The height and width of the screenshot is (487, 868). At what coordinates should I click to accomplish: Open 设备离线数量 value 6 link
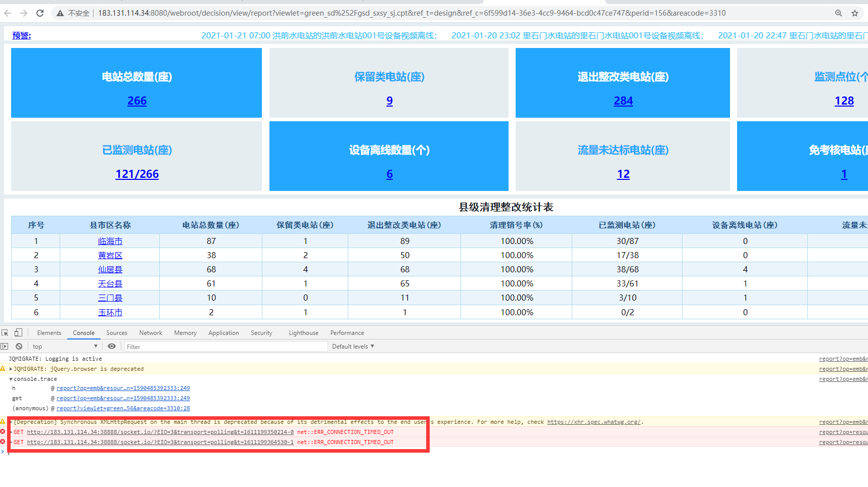pos(389,174)
